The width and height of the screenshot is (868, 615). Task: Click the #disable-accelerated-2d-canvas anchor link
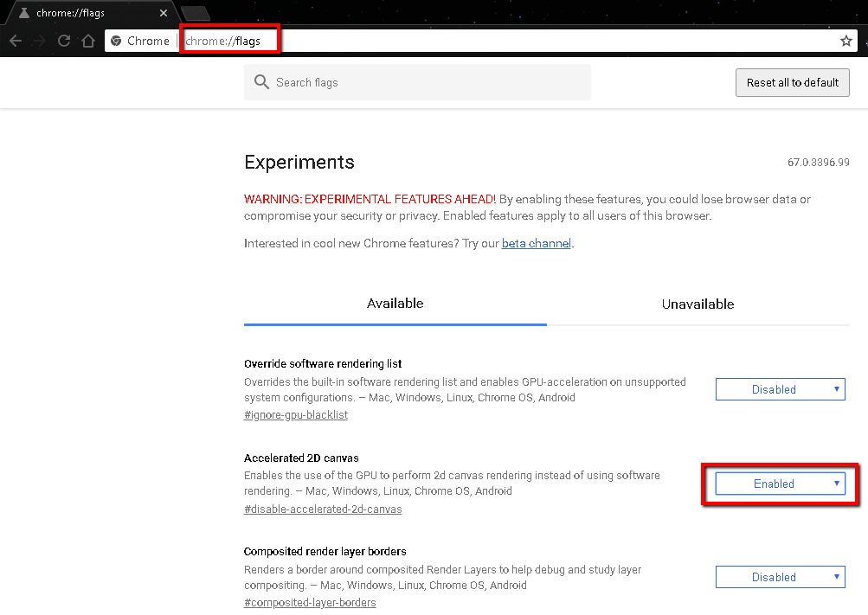point(323,509)
